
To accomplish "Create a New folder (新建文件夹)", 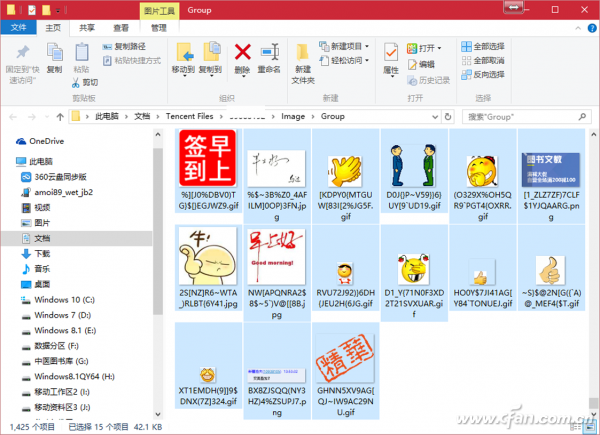I will (x=303, y=64).
